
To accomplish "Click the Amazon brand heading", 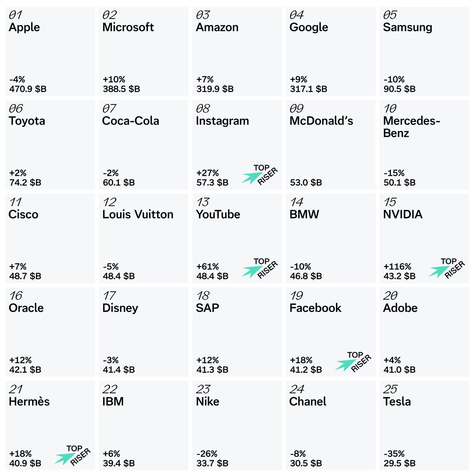I will point(217,27).
